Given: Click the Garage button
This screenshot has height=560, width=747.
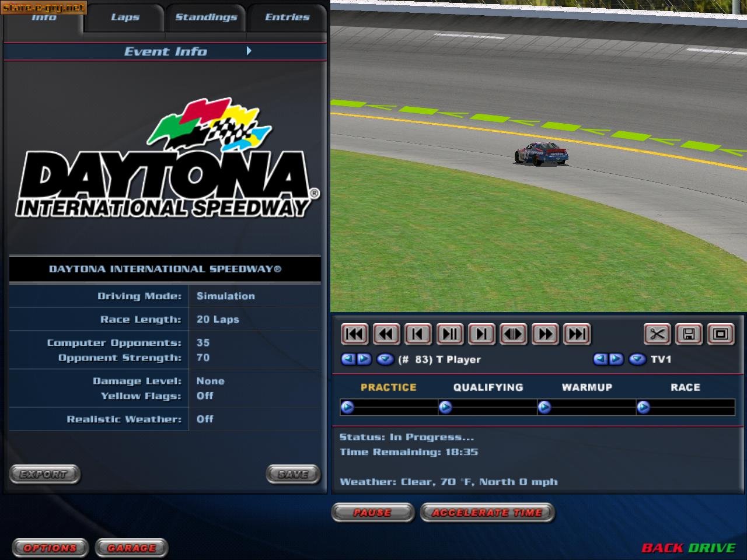Looking at the screenshot, I should pyautogui.click(x=131, y=548).
